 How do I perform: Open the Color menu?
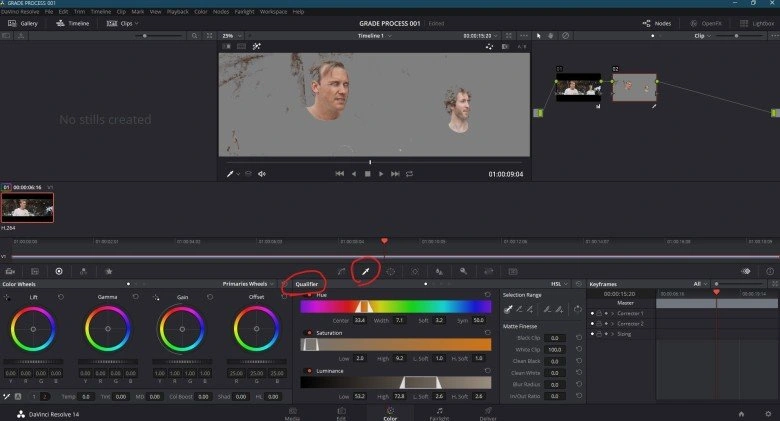tap(201, 11)
